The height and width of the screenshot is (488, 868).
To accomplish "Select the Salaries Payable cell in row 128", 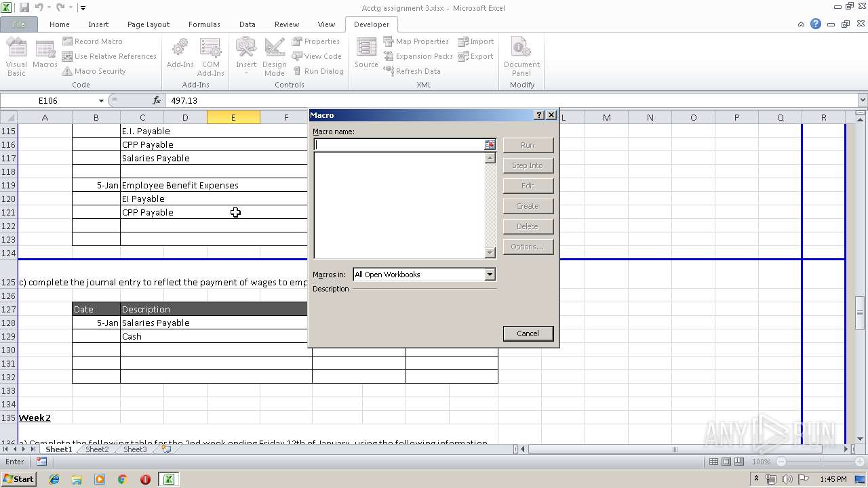I will point(155,323).
